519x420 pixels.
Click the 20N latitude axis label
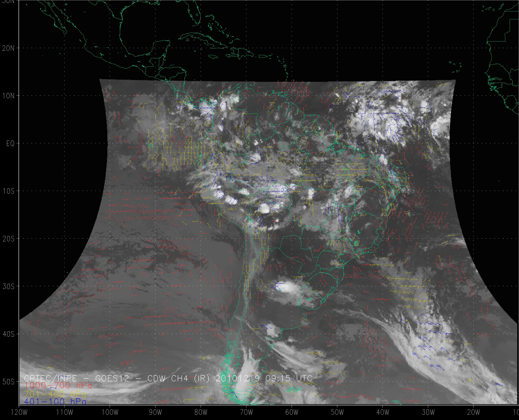8,48
